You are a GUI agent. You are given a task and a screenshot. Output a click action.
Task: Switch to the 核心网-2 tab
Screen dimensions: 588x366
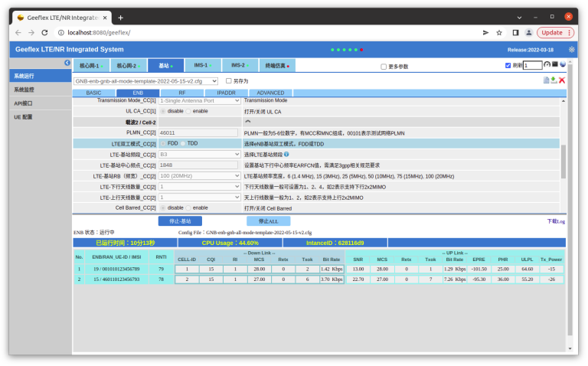[129, 66]
